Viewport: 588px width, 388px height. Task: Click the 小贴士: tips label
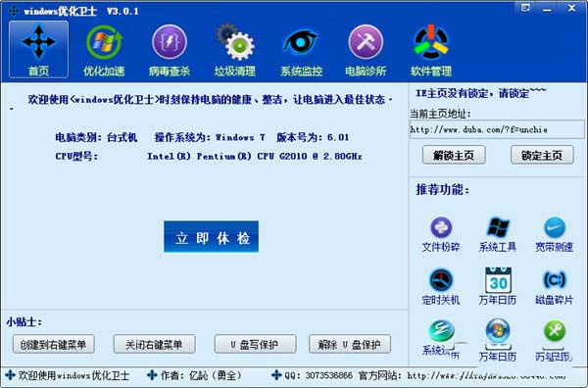click(24, 322)
